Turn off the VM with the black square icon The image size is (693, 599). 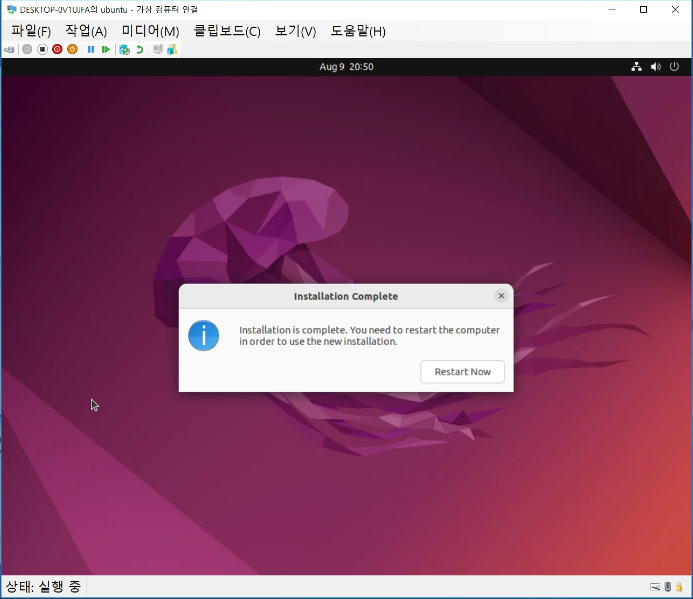(42, 50)
